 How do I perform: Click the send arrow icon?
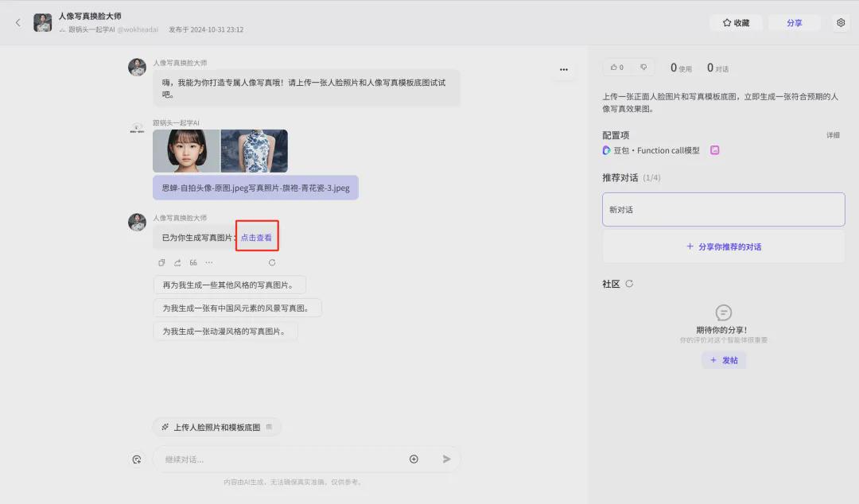point(446,459)
